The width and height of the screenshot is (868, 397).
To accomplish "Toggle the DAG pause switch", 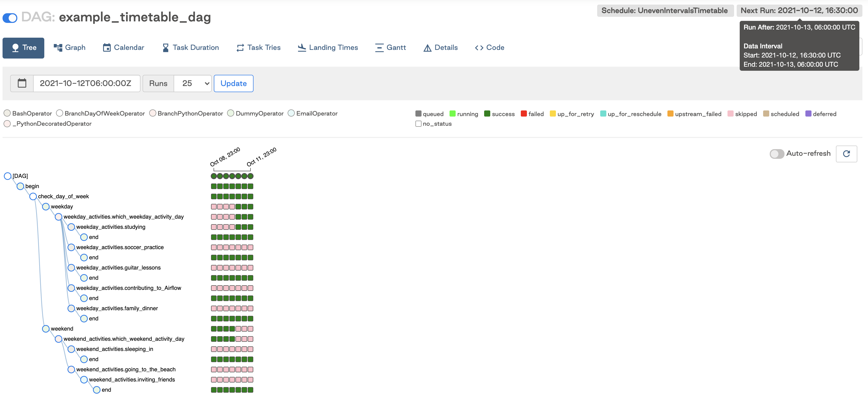I will pos(10,18).
